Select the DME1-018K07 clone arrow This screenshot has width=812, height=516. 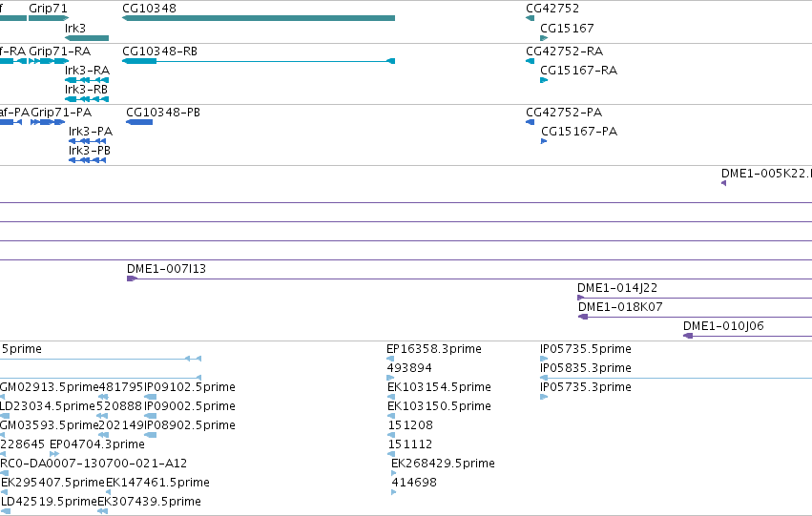point(583,317)
